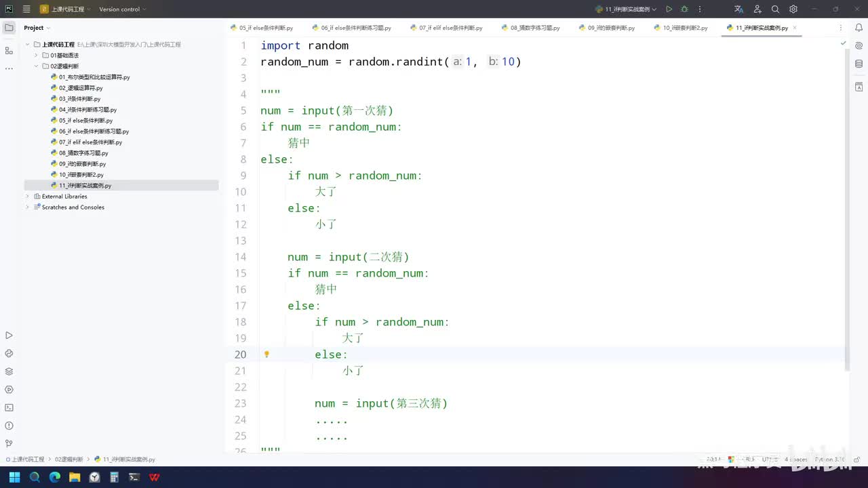Open the Run tool window

coord(9,335)
